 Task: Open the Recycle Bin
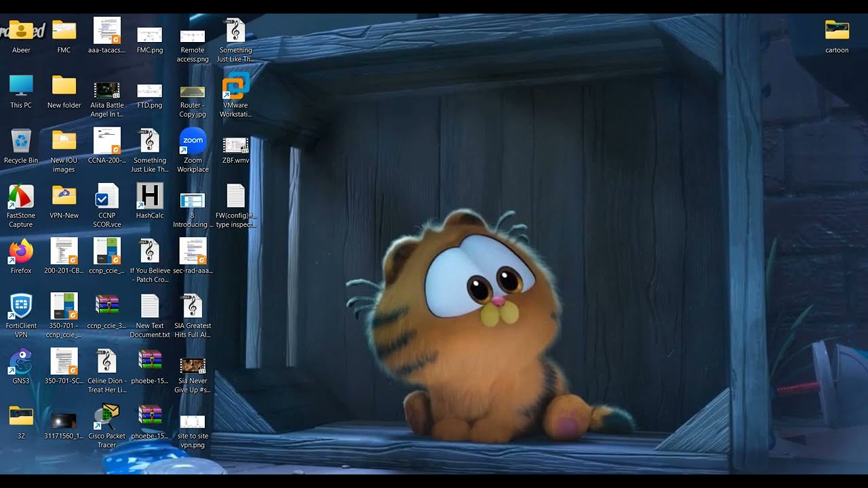pos(21,146)
